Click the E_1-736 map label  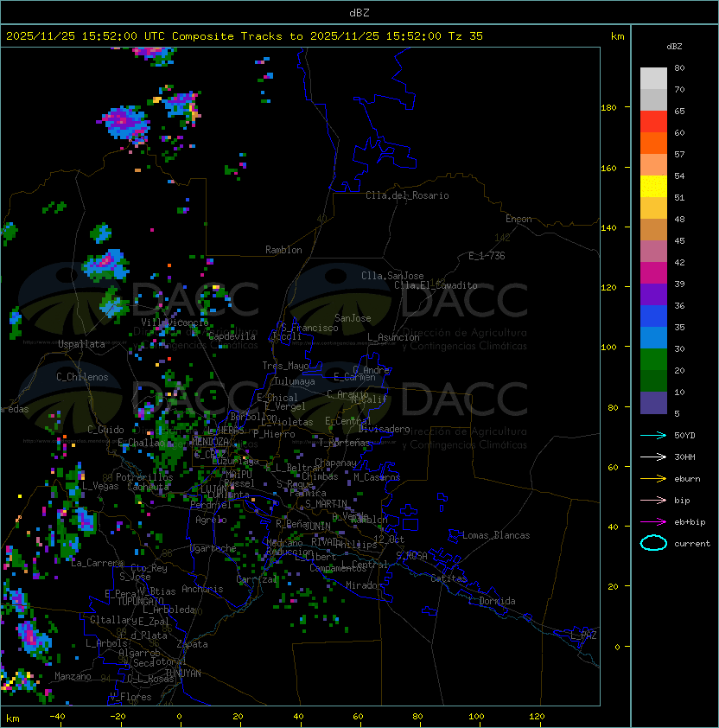coord(487,256)
